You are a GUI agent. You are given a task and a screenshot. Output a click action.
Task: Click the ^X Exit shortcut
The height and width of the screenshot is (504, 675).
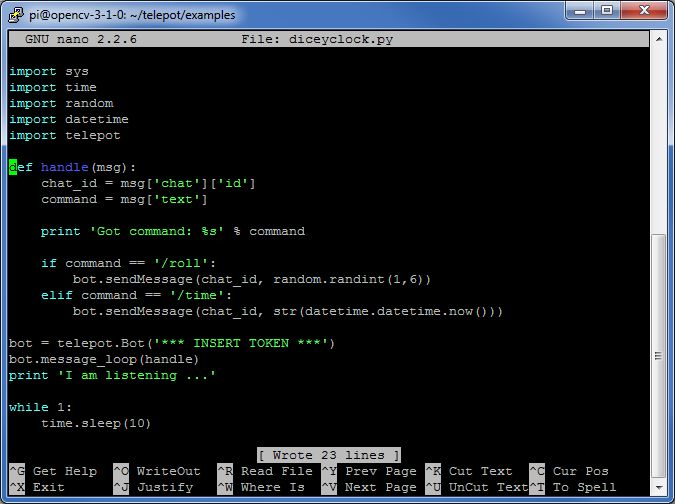(37, 487)
